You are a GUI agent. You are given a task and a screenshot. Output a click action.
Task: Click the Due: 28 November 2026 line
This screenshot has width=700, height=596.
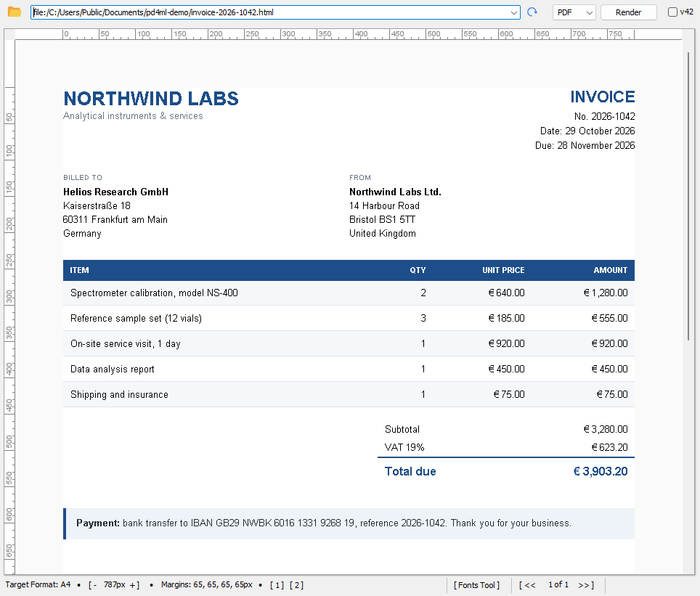[x=585, y=145]
